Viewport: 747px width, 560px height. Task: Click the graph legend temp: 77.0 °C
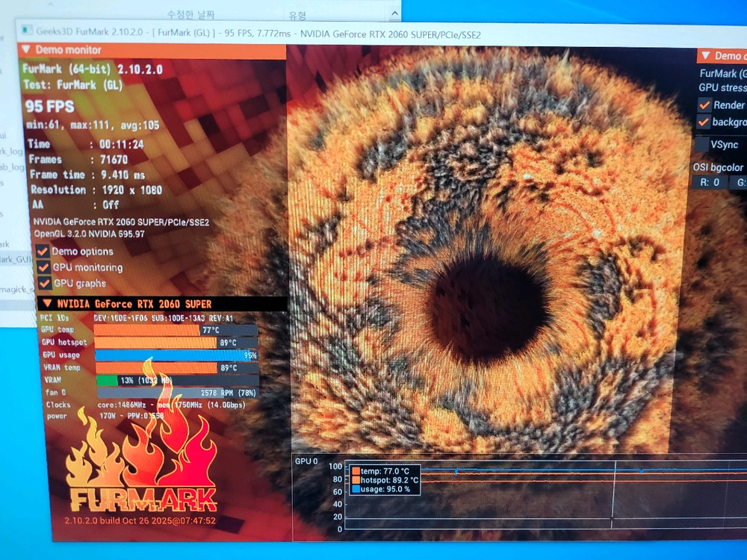385,471
